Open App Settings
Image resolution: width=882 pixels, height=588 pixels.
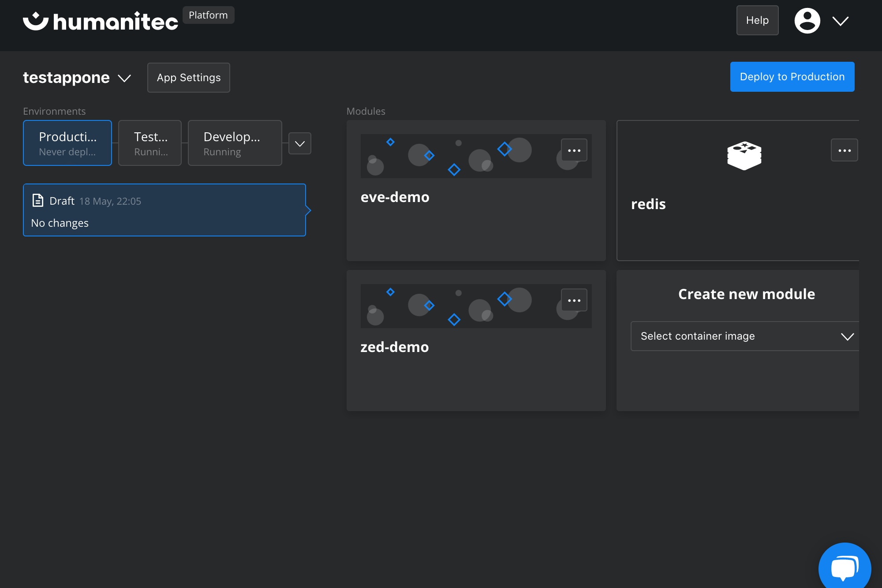click(x=189, y=78)
